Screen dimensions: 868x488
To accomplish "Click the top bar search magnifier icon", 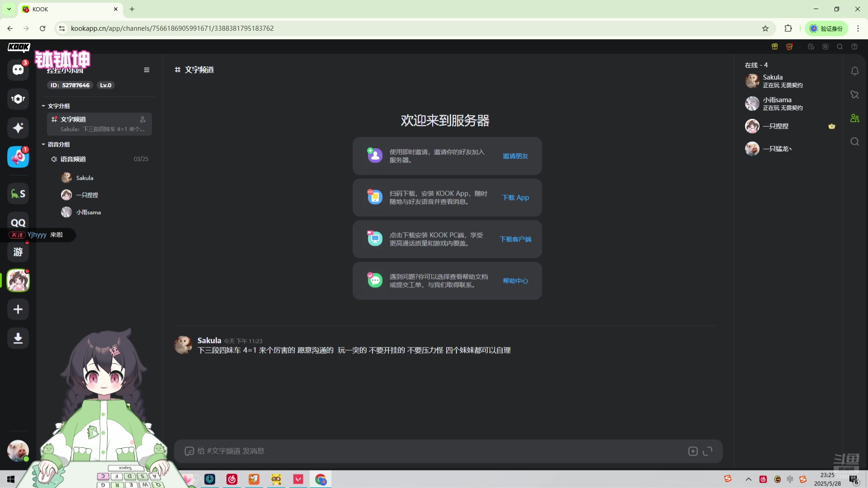I will point(840,47).
